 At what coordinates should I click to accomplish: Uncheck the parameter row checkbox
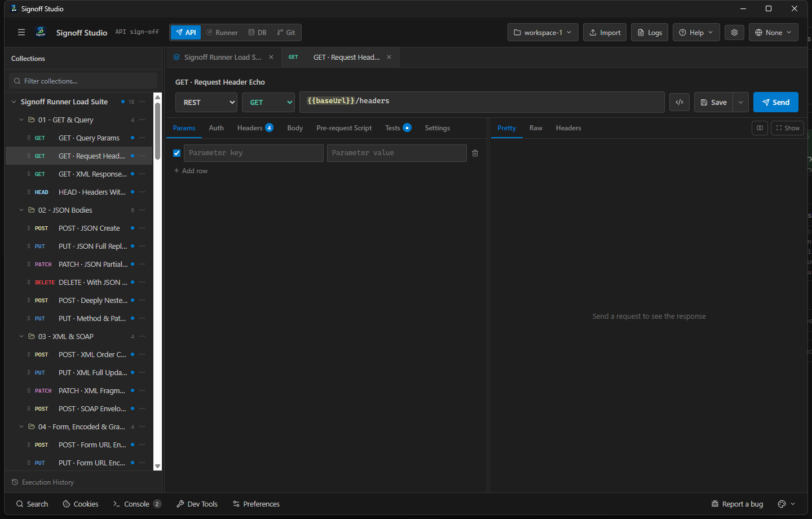177,153
